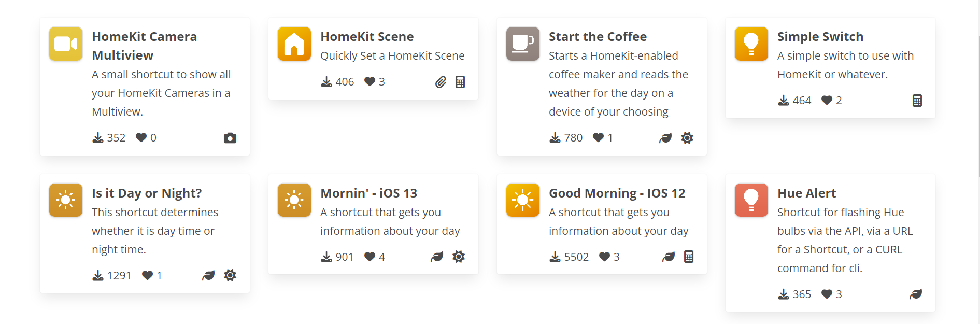Image resolution: width=980 pixels, height=324 pixels.
Task: Click the download icon on Good Morning - IOS 12 card
Action: tap(554, 256)
